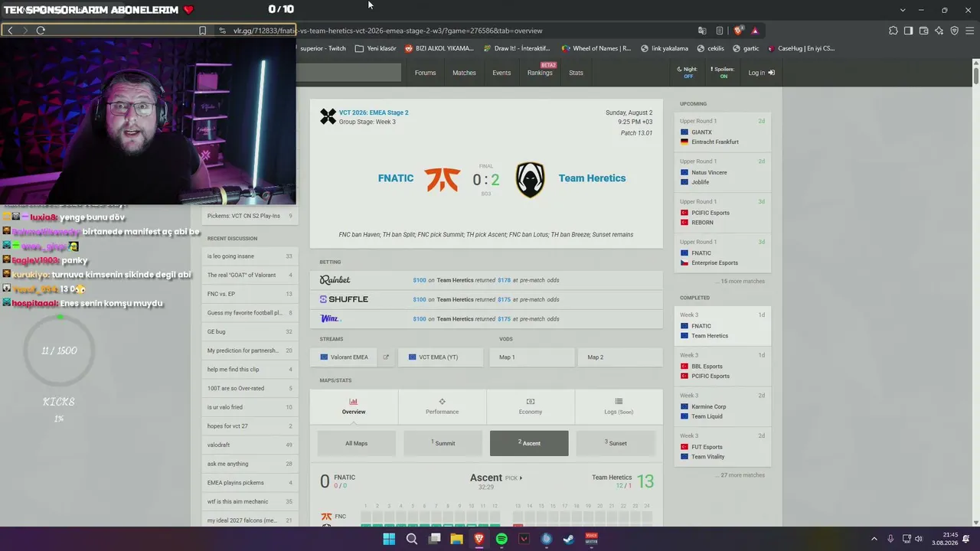Image resolution: width=980 pixels, height=551 pixels.
Task: Open Windows Start menu
Action: coord(389,540)
